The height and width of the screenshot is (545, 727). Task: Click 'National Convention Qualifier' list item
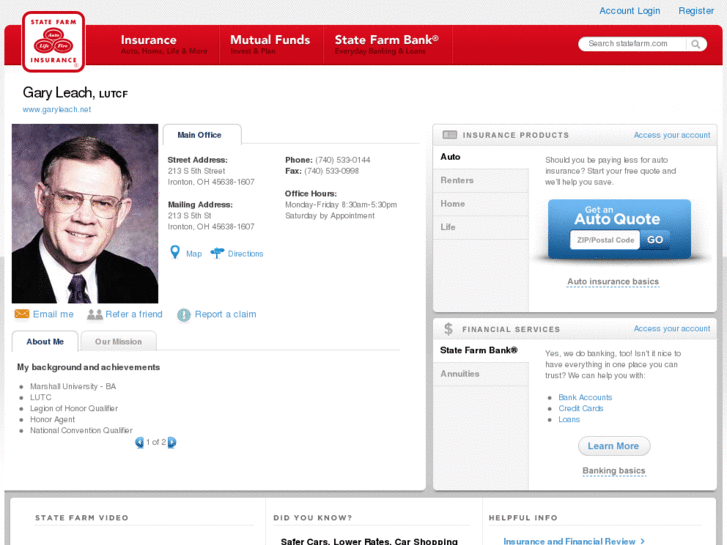[x=81, y=430]
